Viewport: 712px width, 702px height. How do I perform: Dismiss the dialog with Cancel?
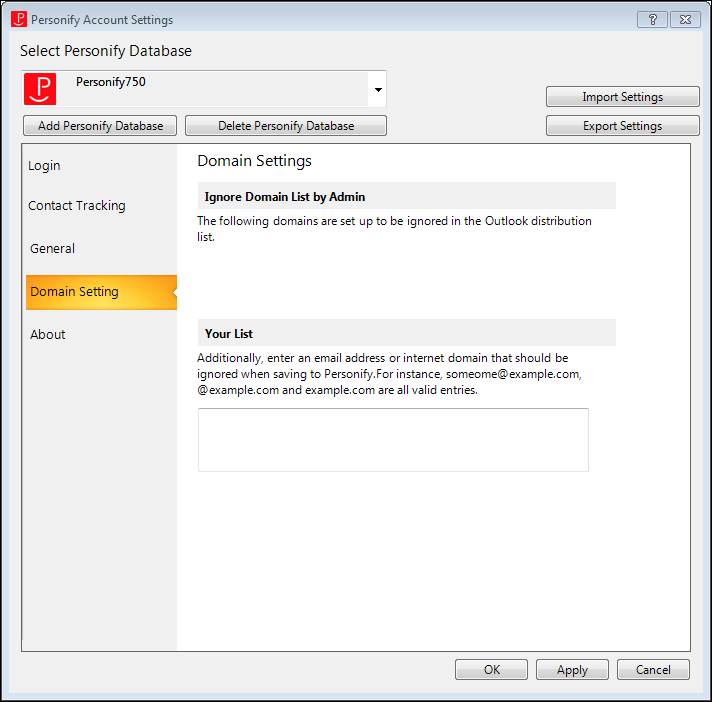(x=653, y=669)
